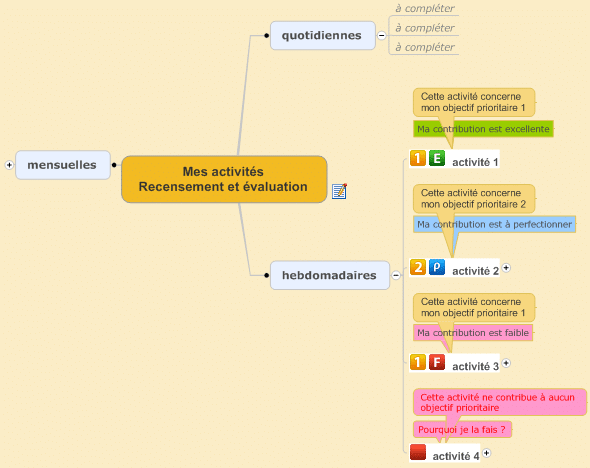590x468 pixels.
Task: Click 'Ma contribution est excellente' green label
Action: [x=483, y=129]
